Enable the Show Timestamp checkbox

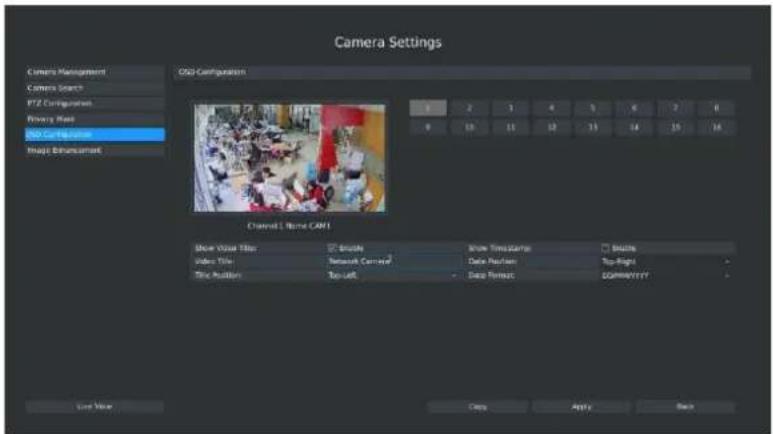click(605, 248)
